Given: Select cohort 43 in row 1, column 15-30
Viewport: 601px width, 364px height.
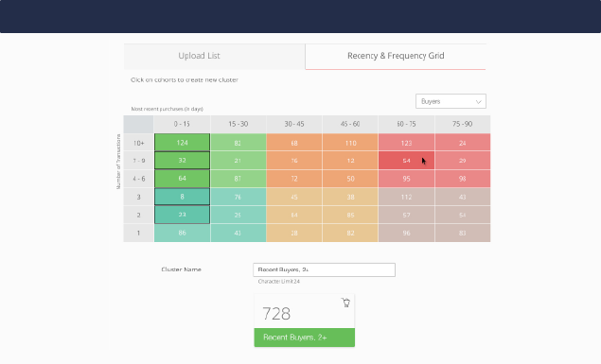Looking at the screenshot, I should pos(238,233).
